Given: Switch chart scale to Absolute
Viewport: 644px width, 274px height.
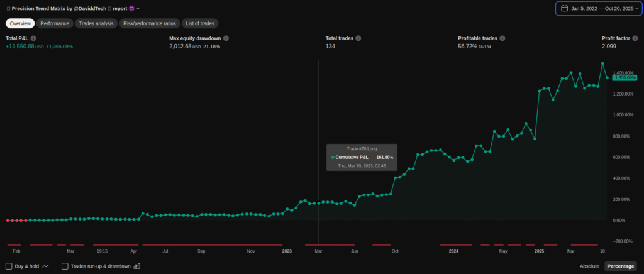Looking at the screenshot, I should click(x=589, y=266).
